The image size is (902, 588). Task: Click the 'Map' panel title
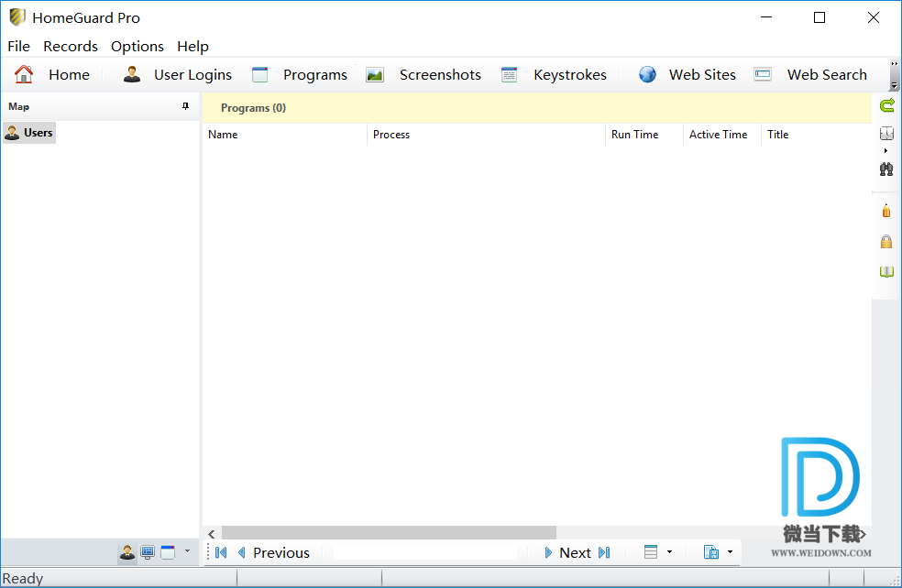coord(18,107)
